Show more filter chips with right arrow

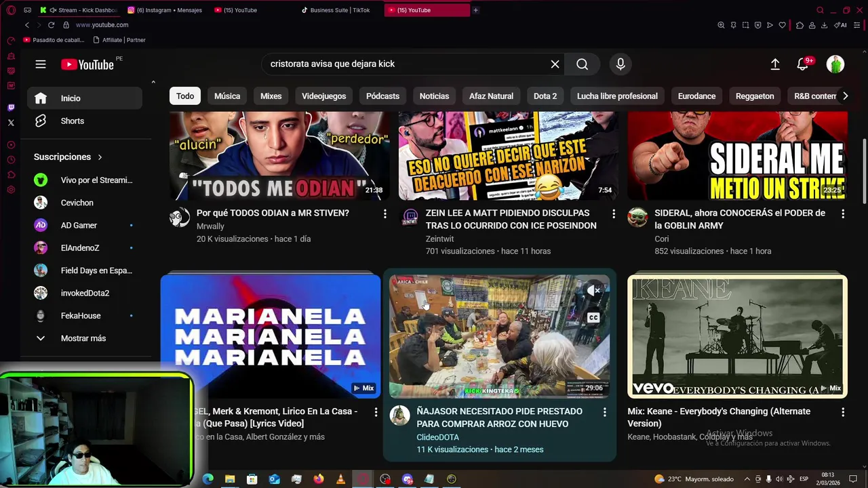tap(845, 96)
